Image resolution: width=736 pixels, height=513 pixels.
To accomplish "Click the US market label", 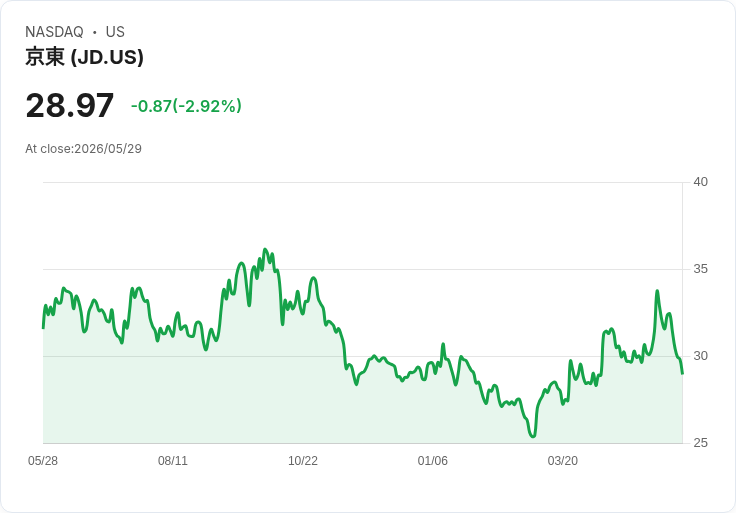I will [x=115, y=32].
